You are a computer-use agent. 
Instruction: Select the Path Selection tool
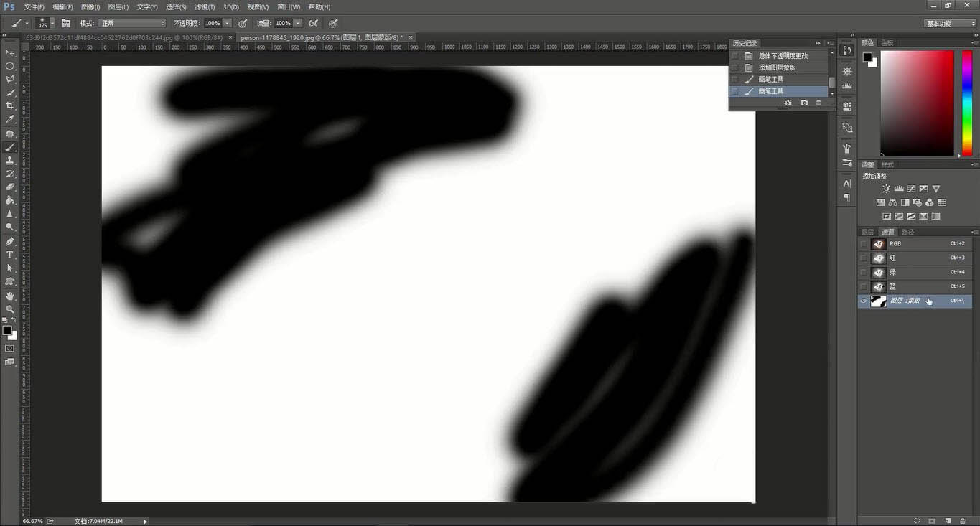click(x=10, y=268)
